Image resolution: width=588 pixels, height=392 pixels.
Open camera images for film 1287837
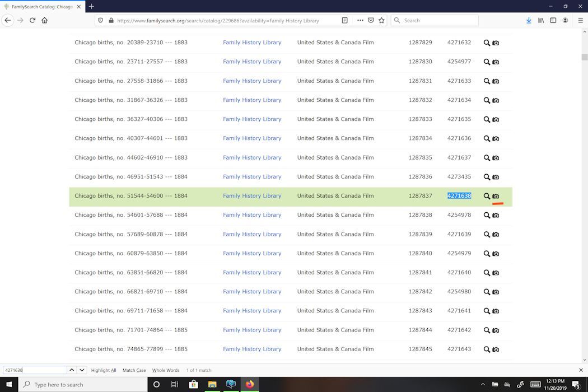(x=496, y=196)
